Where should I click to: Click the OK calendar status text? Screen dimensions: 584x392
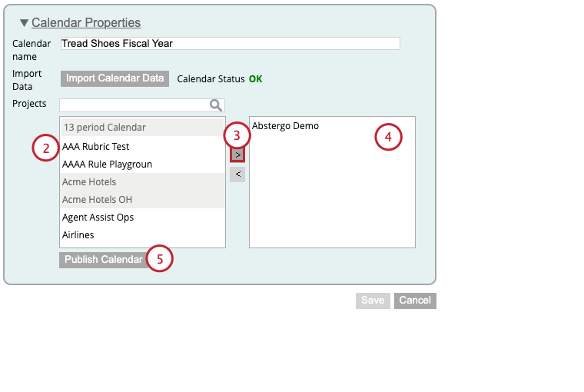(255, 79)
